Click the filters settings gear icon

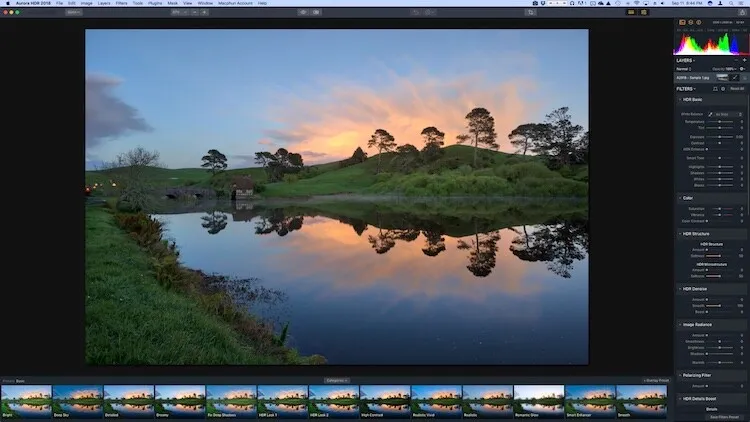tap(724, 88)
